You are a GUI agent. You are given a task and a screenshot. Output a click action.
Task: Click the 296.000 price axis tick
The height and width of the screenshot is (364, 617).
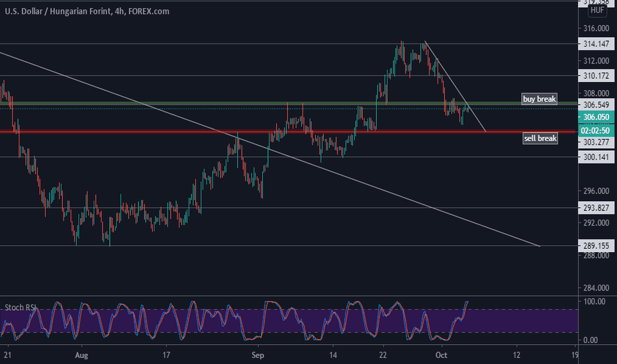click(x=596, y=191)
